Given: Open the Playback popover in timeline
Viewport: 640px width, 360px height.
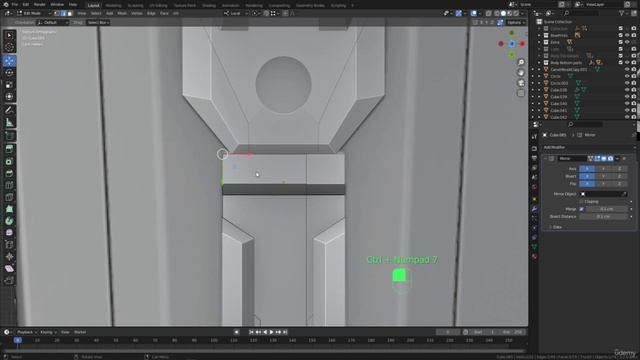Looking at the screenshot, I should tap(27, 332).
